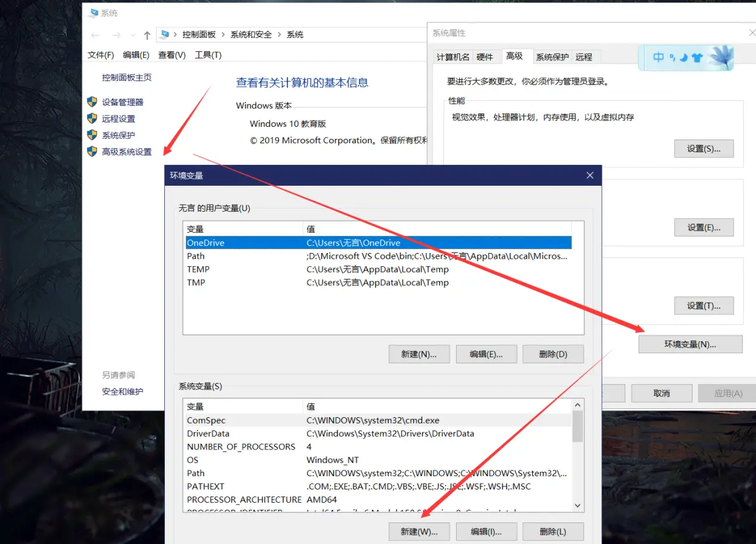Image resolution: width=756 pixels, height=544 pixels.
Task: Open the 系统保护 sidebar link
Action: pos(119,136)
